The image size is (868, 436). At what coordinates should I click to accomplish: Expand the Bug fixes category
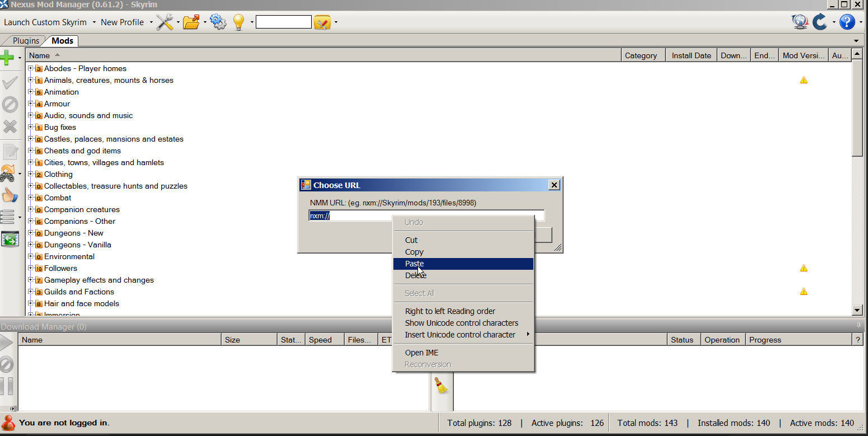(x=31, y=127)
